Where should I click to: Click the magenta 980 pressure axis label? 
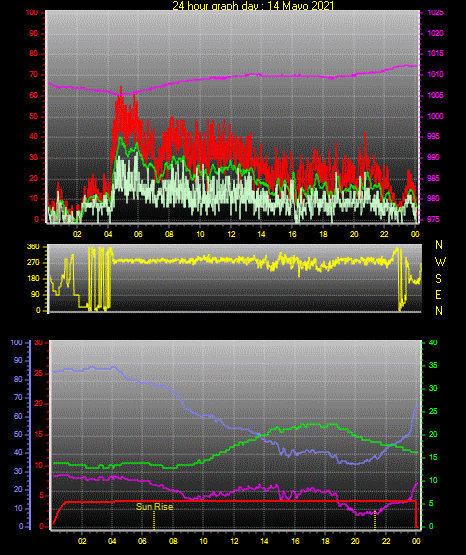pyautogui.click(x=433, y=198)
